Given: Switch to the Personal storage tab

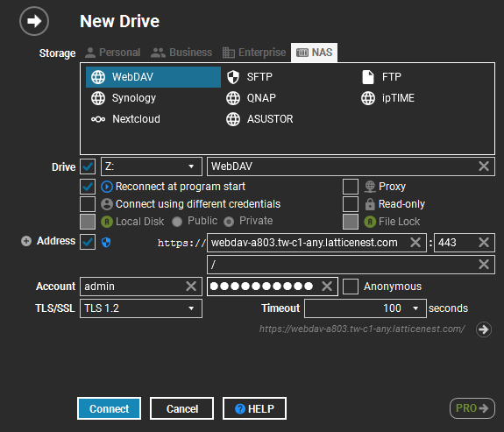Looking at the screenshot, I should [113, 53].
